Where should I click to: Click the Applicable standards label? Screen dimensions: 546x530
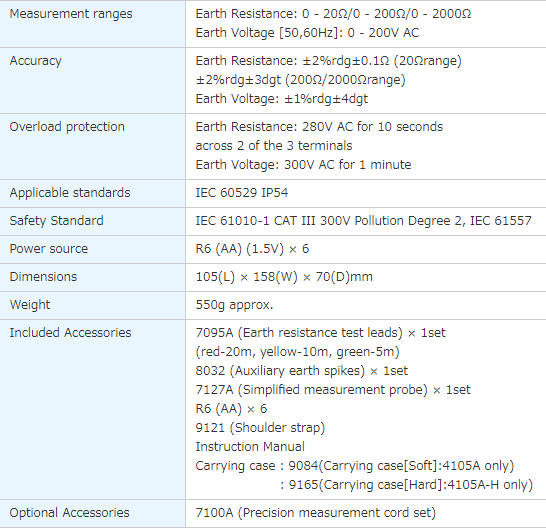(70, 193)
